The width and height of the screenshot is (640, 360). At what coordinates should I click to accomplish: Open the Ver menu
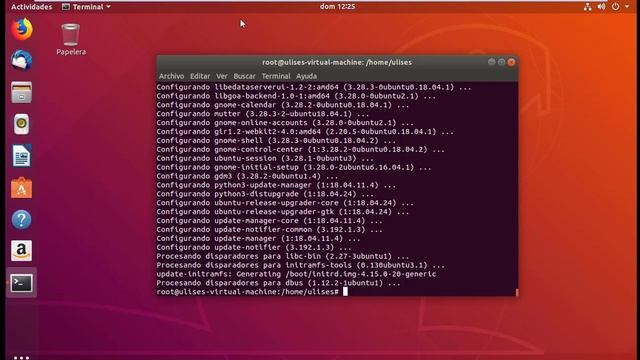222,76
